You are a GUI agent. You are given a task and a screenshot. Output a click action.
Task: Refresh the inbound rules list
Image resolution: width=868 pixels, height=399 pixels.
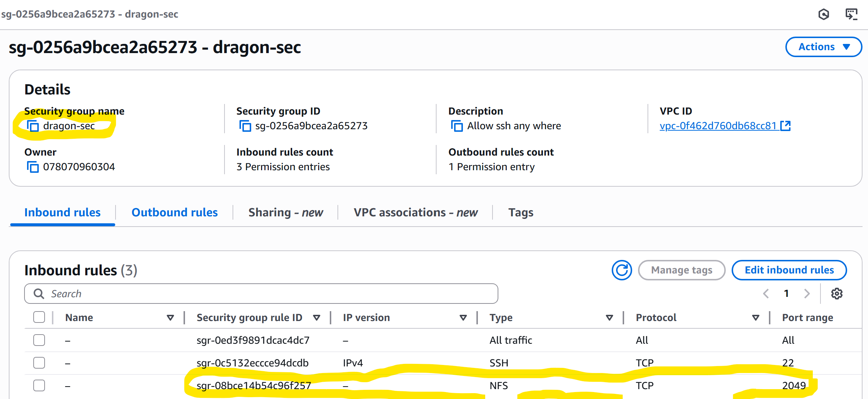click(x=622, y=270)
